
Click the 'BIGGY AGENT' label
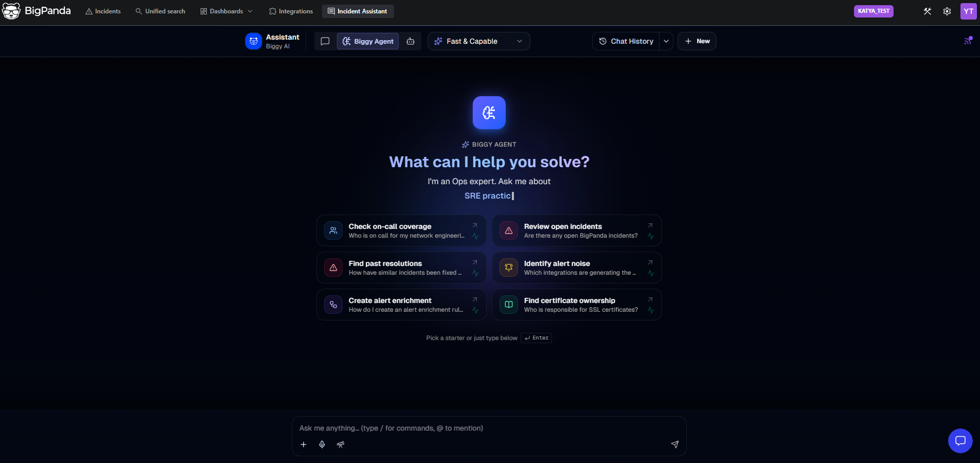click(494, 145)
